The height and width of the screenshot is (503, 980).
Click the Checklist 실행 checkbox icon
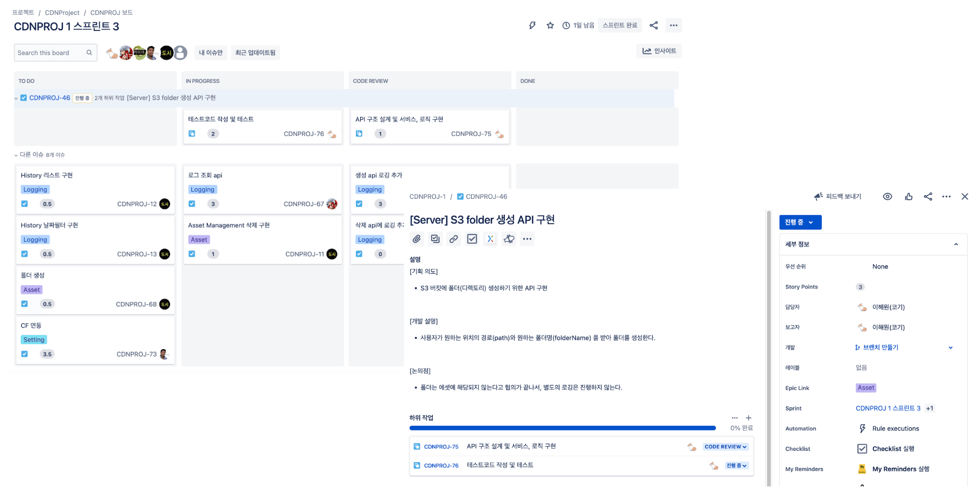pos(862,448)
